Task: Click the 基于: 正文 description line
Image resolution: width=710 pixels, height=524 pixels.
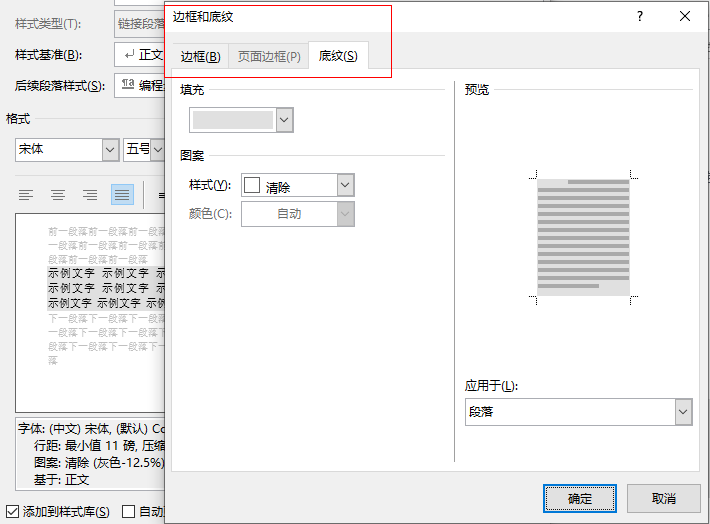Action: (x=62, y=480)
